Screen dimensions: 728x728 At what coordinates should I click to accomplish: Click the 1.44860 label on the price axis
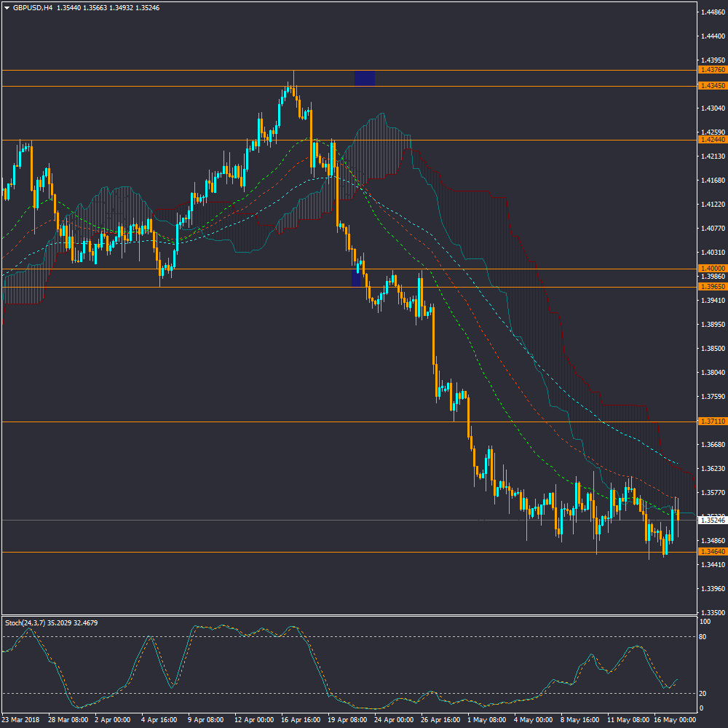click(x=711, y=12)
